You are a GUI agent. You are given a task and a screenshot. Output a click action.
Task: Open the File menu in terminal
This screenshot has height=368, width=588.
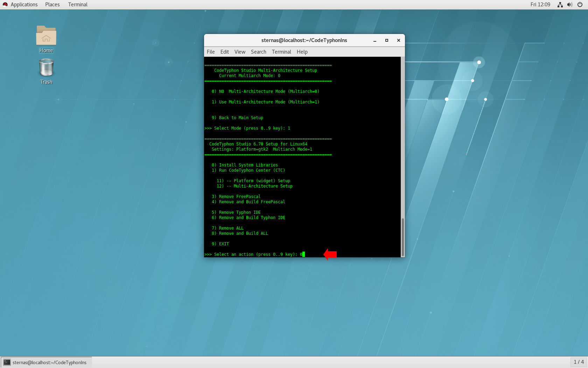(211, 52)
